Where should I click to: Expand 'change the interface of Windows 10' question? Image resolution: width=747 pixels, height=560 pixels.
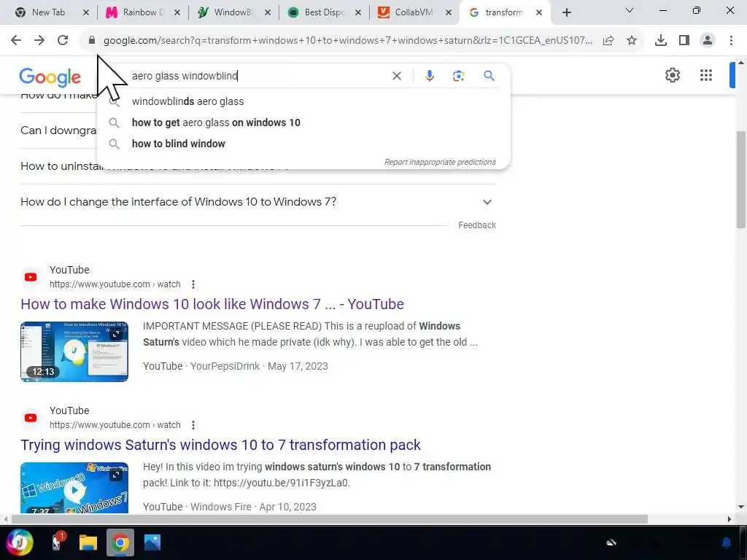[258, 202]
